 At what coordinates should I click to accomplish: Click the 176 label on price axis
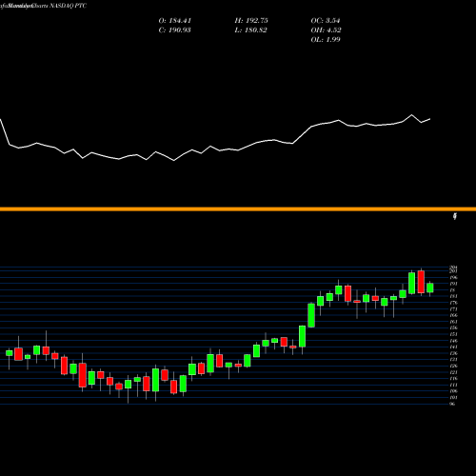[453, 303]
